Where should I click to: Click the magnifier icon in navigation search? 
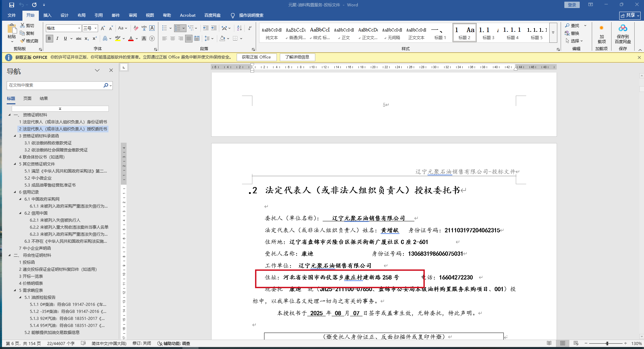click(x=106, y=85)
